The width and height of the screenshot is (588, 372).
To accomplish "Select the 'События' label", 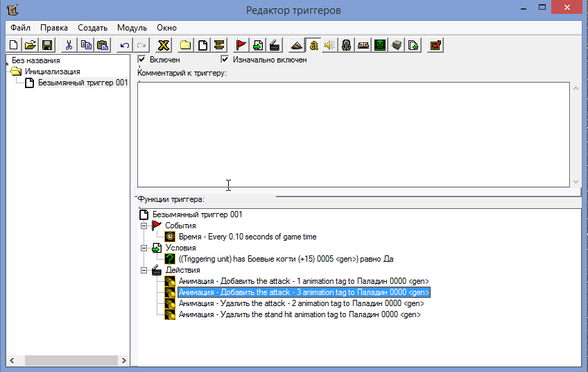I will pyautogui.click(x=180, y=226).
